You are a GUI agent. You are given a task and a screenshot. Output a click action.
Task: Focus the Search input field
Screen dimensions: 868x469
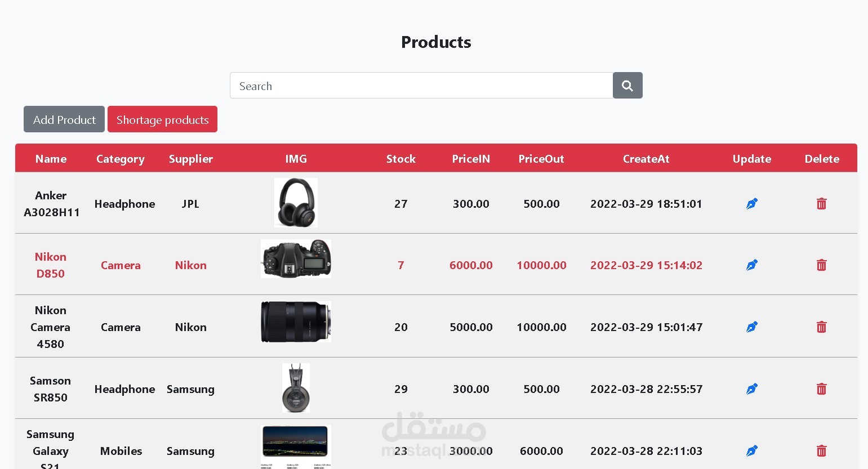tap(421, 86)
